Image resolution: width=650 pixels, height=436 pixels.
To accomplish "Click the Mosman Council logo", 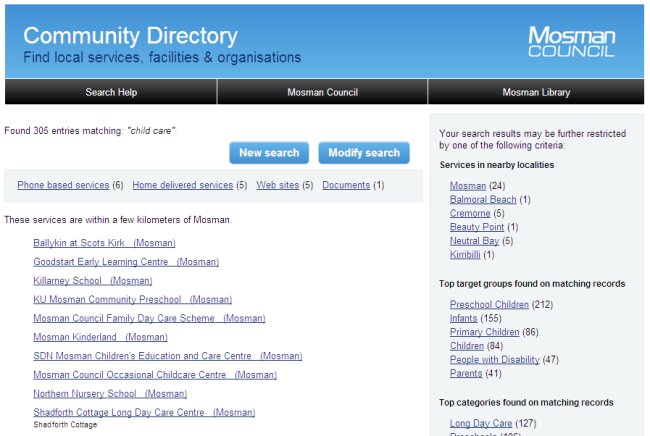I will (x=572, y=41).
